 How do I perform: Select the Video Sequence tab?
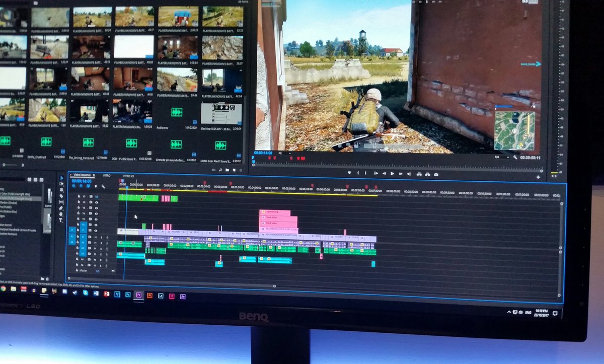pyautogui.click(x=83, y=175)
